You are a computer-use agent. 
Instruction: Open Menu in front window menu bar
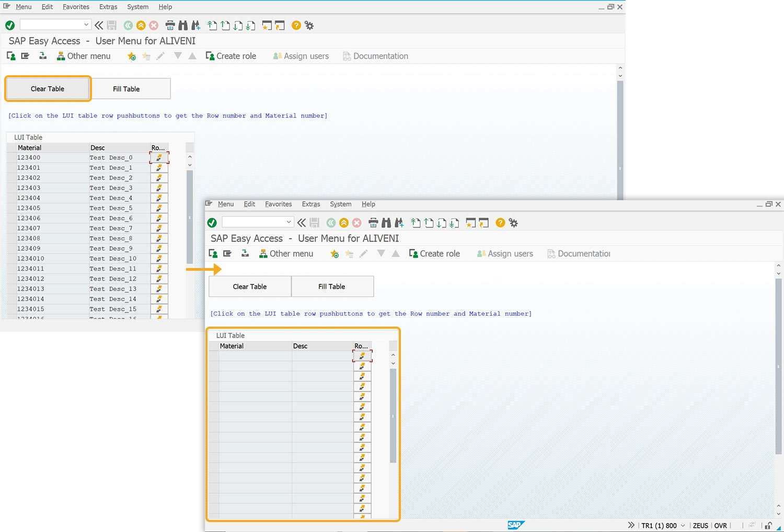226,204
